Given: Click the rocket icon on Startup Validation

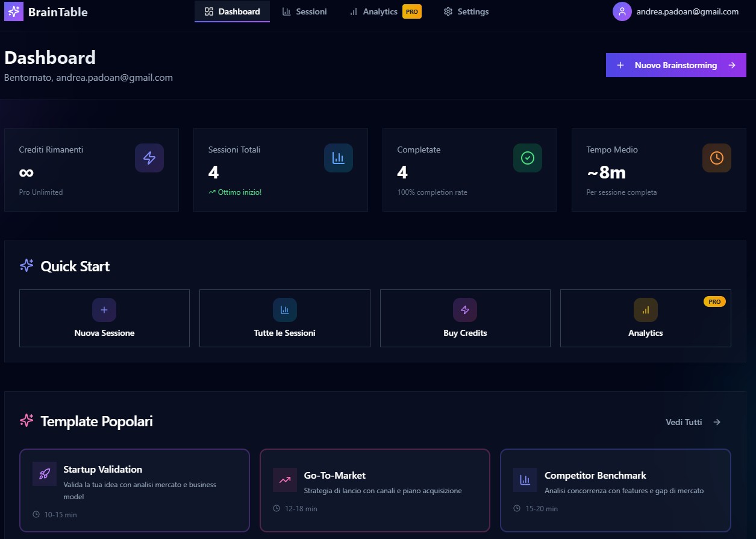Looking at the screenshot, I should pos(45,474).
